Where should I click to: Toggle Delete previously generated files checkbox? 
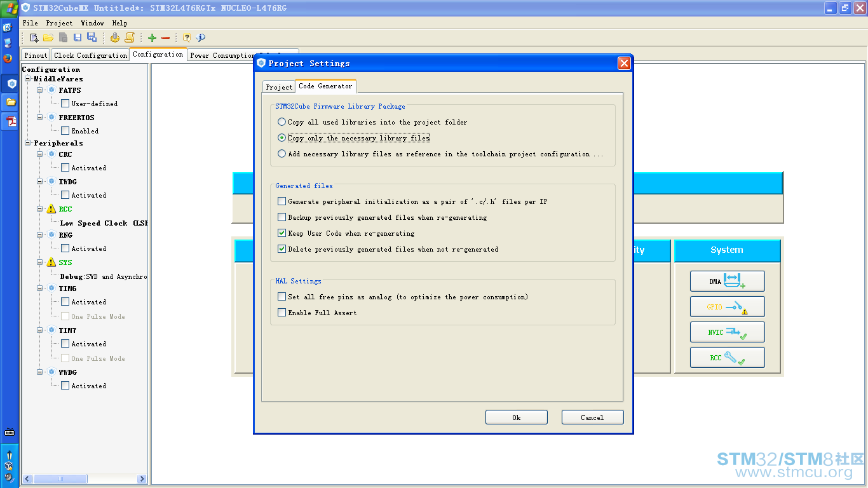pyautogui.click(x=282, y=249)
